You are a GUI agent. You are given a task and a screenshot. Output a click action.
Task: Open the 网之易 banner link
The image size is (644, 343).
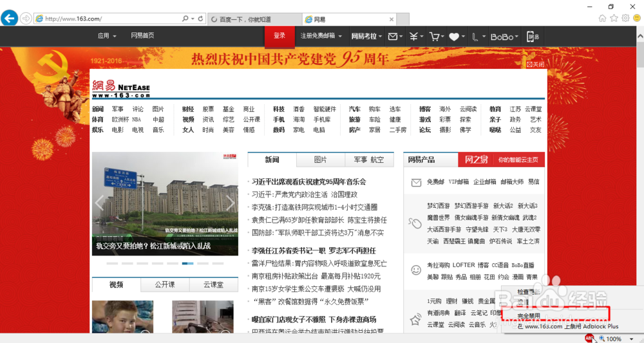[x=501, y=160]
